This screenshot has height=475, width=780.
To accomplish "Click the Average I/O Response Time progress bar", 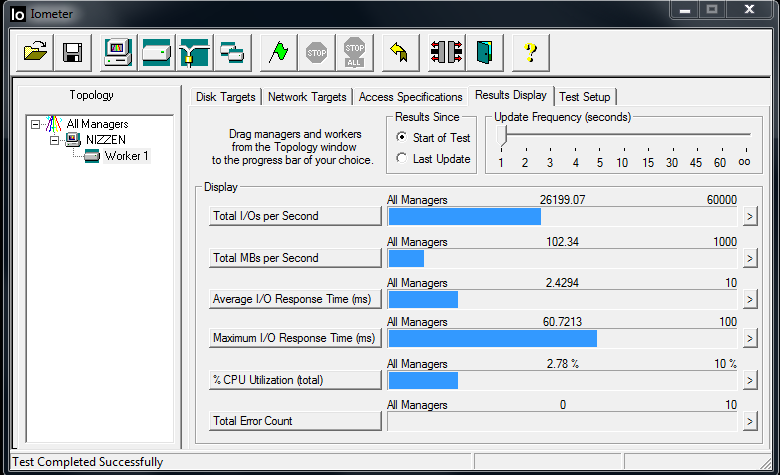I will (562, 300).
